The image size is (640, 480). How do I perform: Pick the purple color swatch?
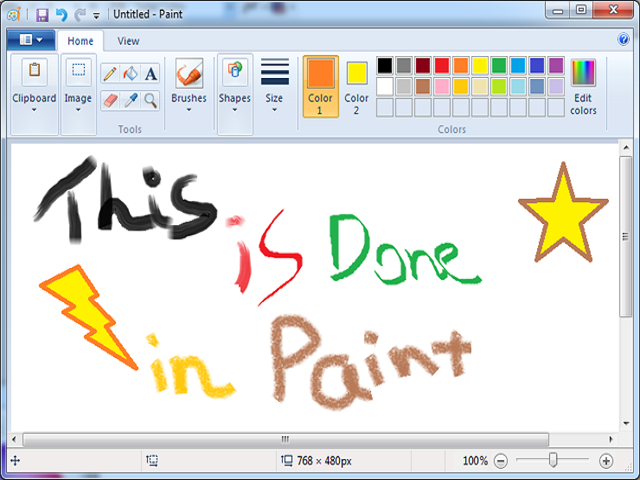pyautogui.click(x=556, y=65)
